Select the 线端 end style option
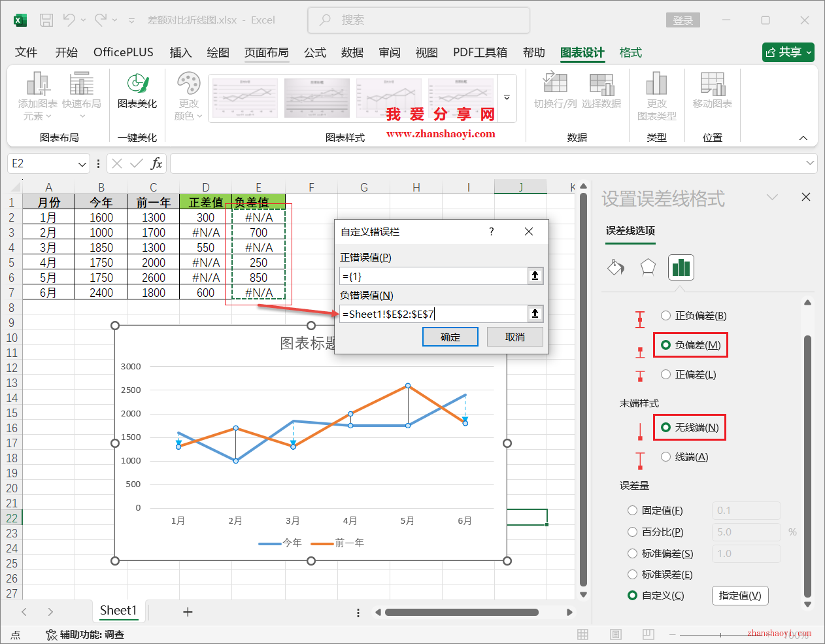The width and height of the screenshot is (825, 644). coord(665,456)
